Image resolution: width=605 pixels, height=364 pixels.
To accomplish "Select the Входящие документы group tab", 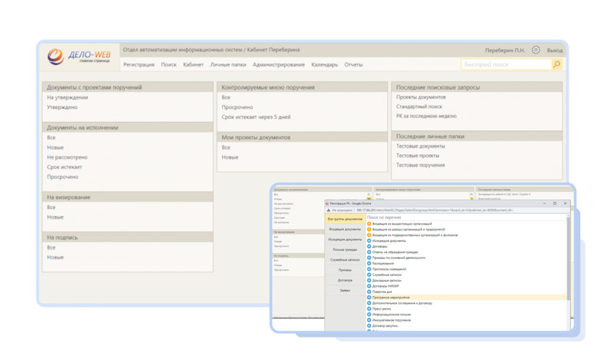I will (x=345, y=229).
